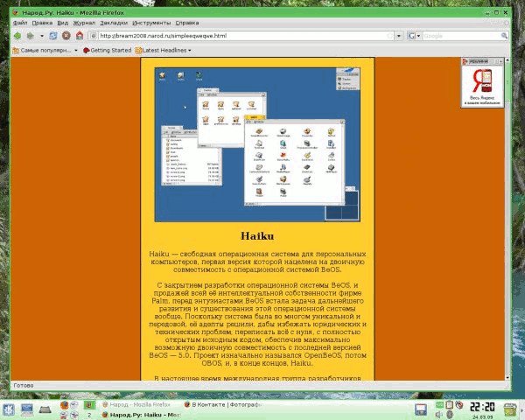525x420 pixels.
Task: Click the clipboard tray icon
Action: pos(450,405)
